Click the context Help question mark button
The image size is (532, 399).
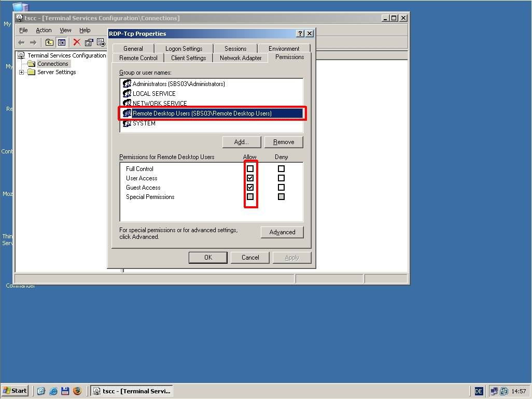click(300, 34)
